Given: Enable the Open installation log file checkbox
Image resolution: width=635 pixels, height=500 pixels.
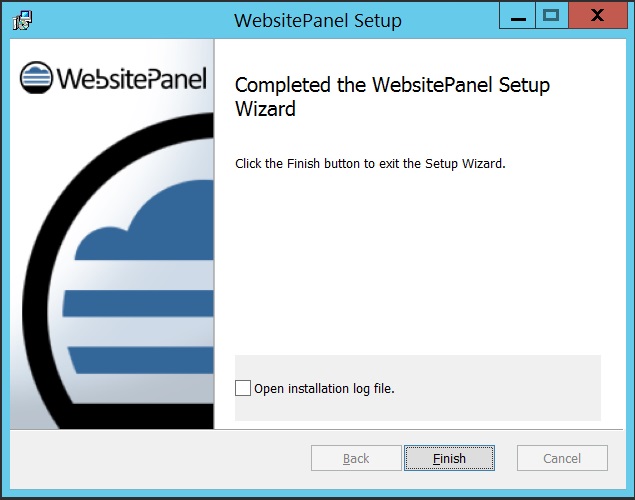Looking at the screenshot, I should coord(243,388).
